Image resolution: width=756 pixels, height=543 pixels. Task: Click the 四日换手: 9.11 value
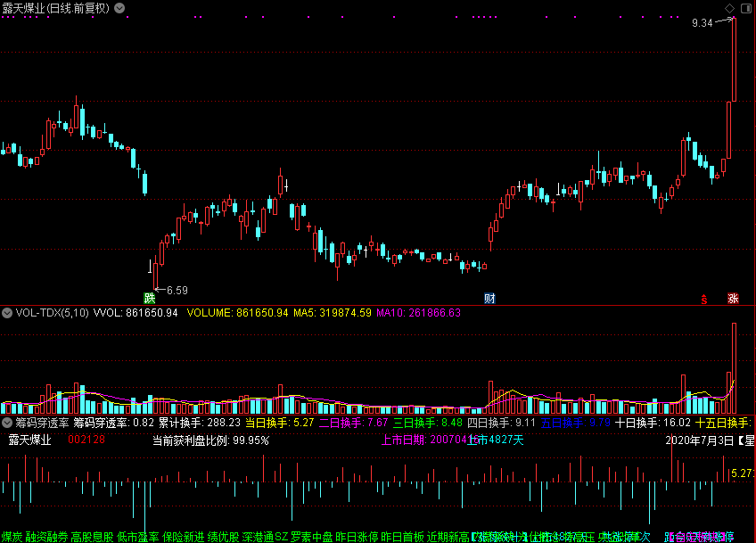coord(501,423)
